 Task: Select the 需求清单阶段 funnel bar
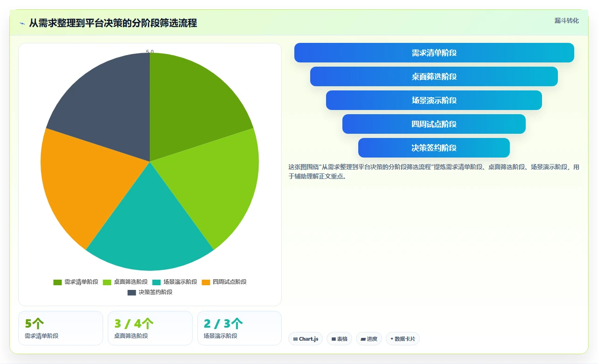coord(434,53)
